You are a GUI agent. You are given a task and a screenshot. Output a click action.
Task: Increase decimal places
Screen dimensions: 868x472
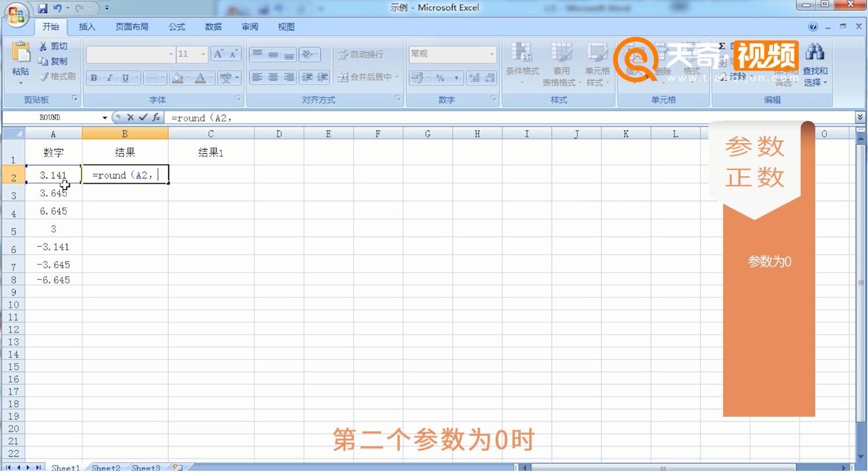tap(474, 78)
